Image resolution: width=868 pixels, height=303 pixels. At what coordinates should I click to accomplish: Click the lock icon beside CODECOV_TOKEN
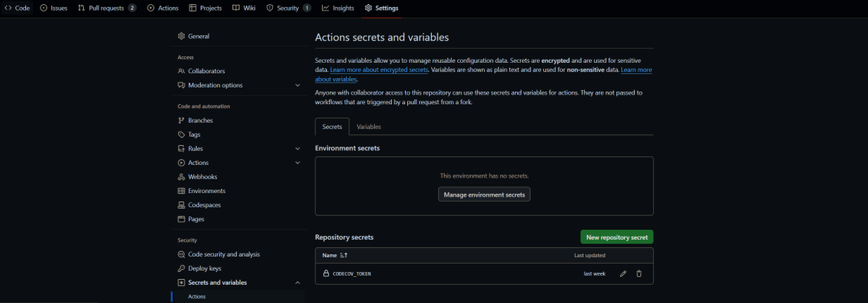326,274
